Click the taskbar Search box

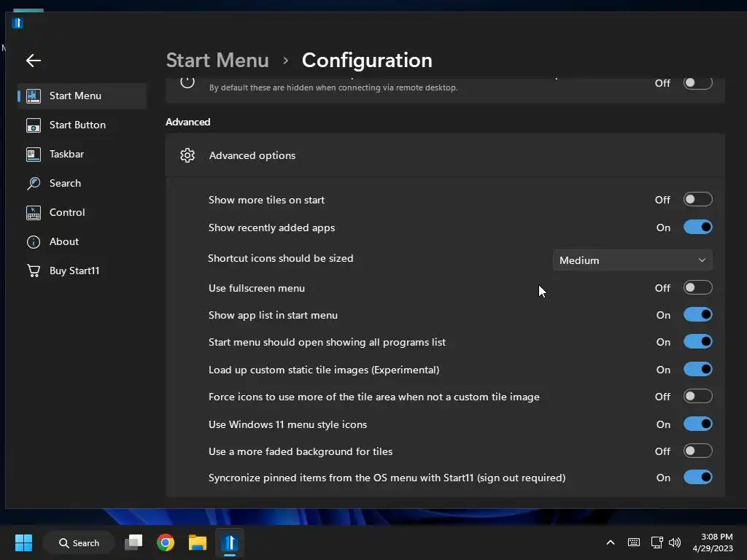click(79, 542)
